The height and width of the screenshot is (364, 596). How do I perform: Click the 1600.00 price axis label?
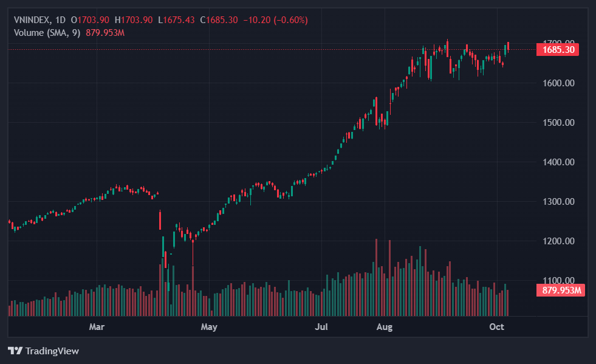click(x=558, y=83)
